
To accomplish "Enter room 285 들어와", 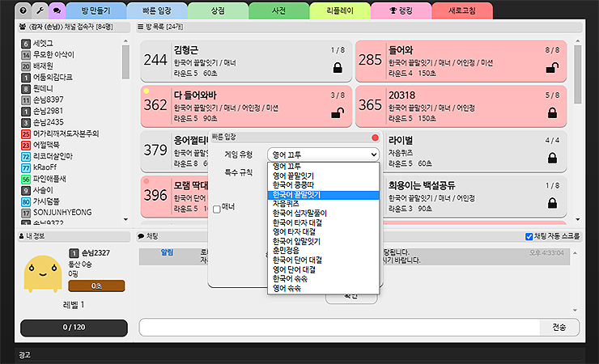I will point(461,61).
